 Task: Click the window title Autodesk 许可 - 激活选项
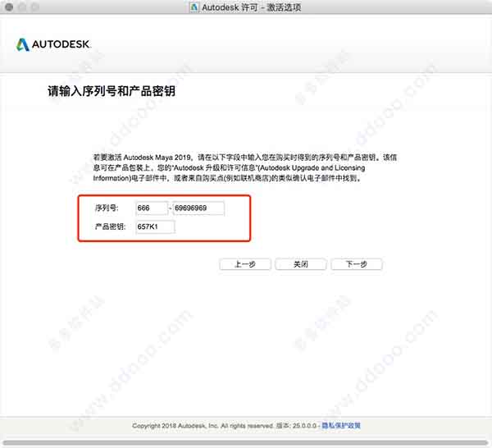pyautogui.click(x=251, y=7)
